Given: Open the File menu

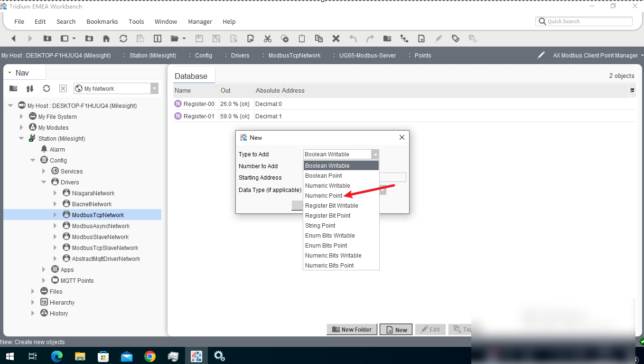Looking at the screenshot, I should 19,21.
